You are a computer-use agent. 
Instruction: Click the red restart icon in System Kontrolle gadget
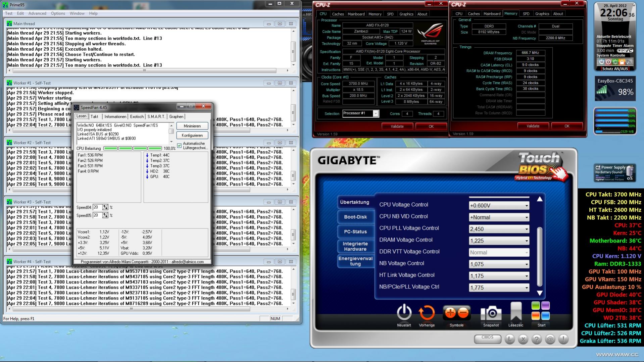pyautogui.click(x=608, y=62)
